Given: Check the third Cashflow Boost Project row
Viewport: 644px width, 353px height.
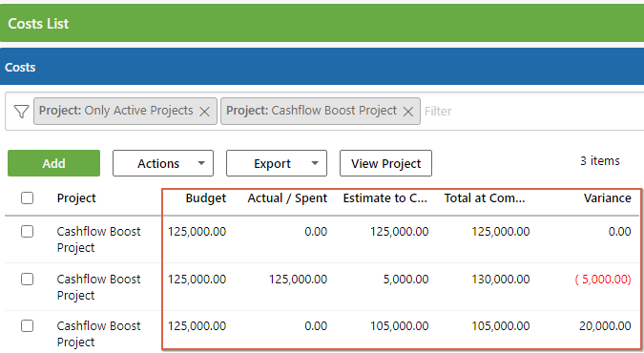Looking at the screenshot, I should click(x=27, y=326).
